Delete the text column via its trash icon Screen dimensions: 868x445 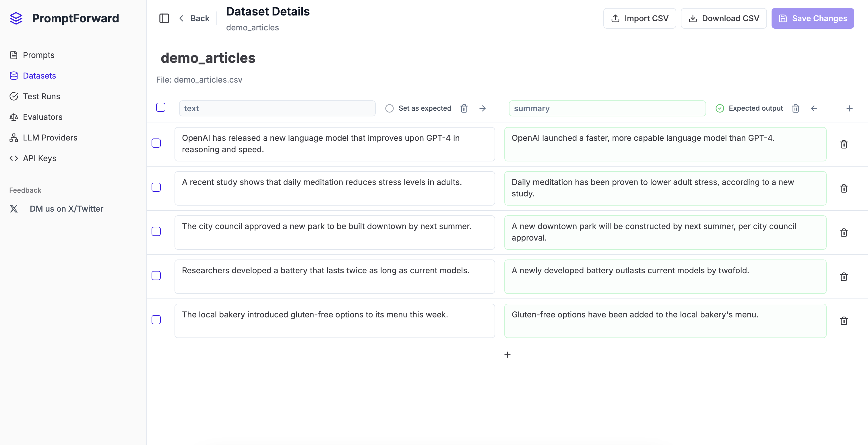pyautogui.click(x=464, y=108)
